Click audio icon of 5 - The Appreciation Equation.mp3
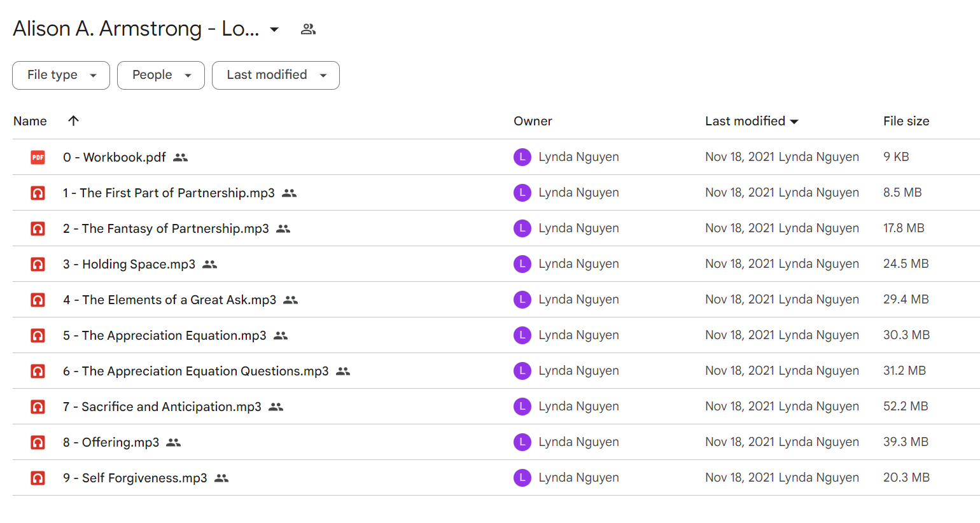Screen dimensions: 980x523 pos(38,335)
